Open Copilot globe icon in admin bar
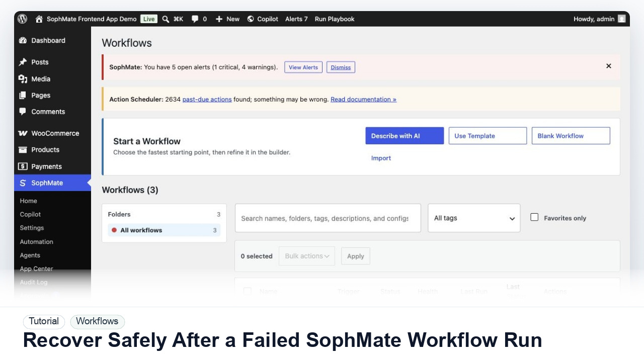Screen dimensions: 644x362 [251, 19]
